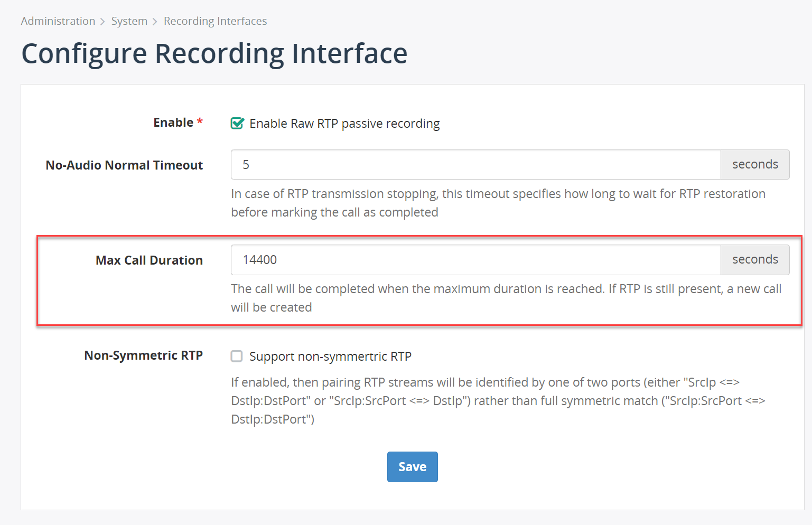Focus the Max Call Duration field
Viewport: 812px width, 525px height.
[475, 260]
